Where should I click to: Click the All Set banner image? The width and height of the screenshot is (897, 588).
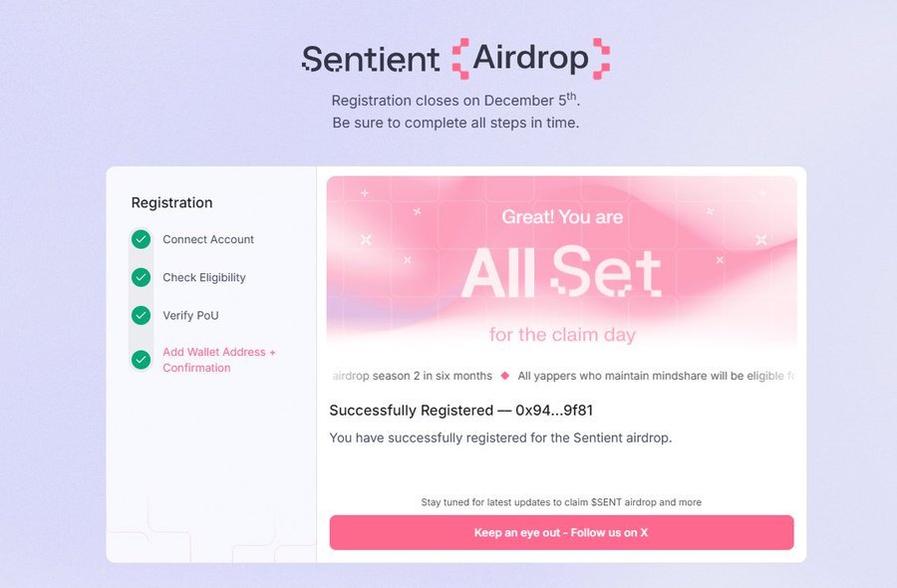tap(561, 264)
